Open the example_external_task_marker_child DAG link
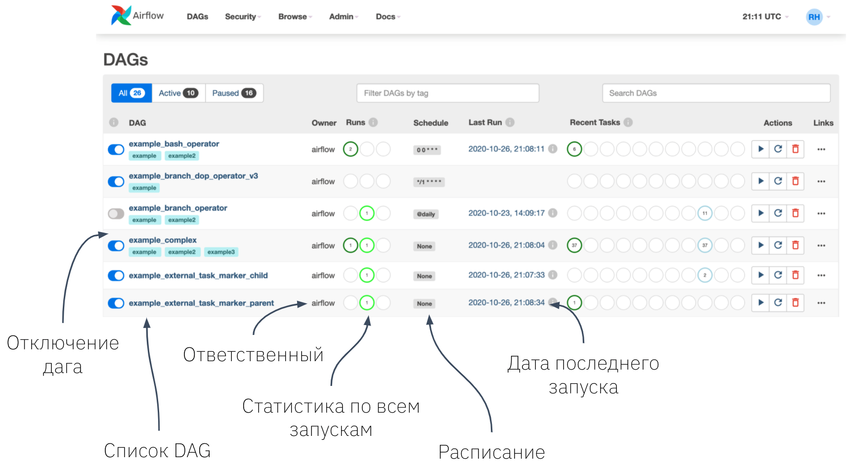 [198, 276]
